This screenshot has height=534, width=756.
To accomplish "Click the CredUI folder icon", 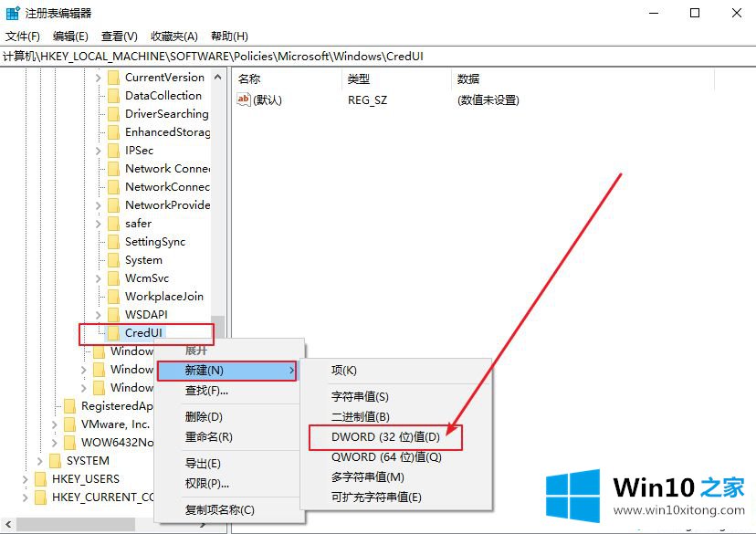I will [113, 333].
